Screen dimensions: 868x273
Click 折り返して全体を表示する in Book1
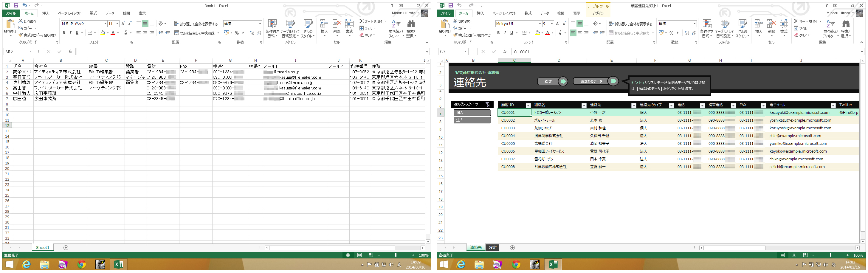(196, 24)
